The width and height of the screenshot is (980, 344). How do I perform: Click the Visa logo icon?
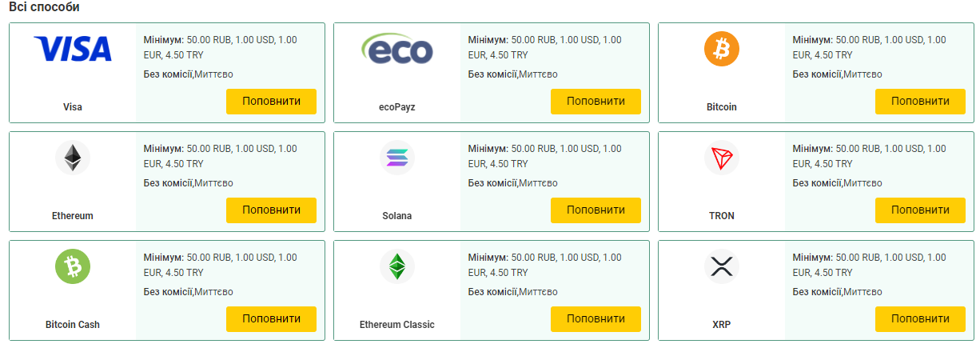(x=73, y=50)
